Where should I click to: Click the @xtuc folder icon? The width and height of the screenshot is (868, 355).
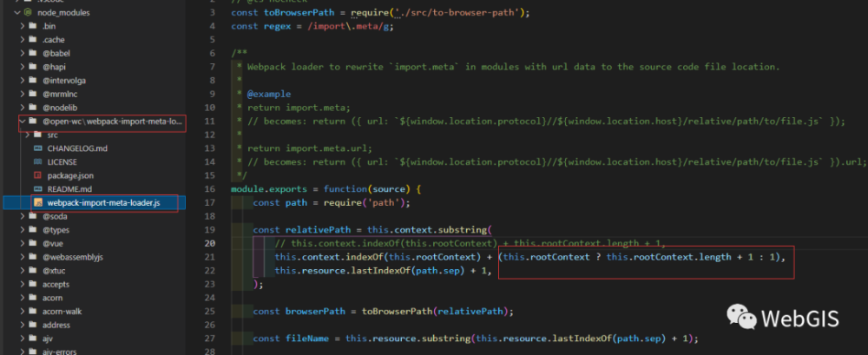33,270
